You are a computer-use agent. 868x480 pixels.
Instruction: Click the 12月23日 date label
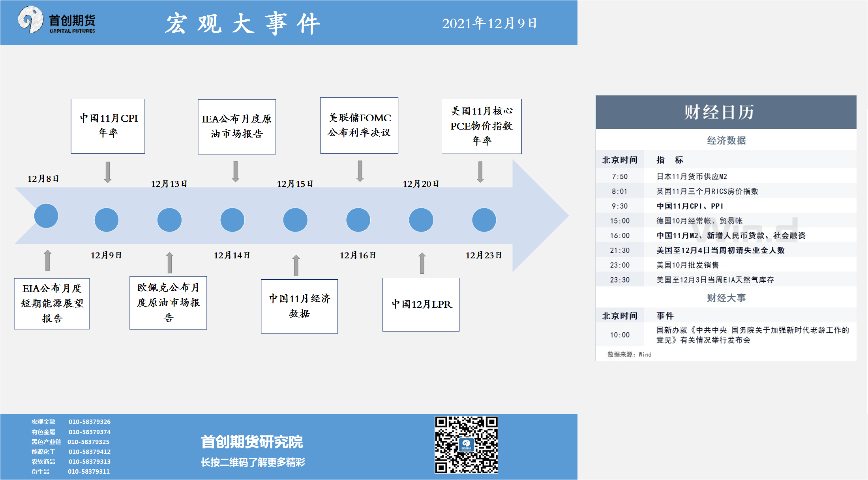484,255
